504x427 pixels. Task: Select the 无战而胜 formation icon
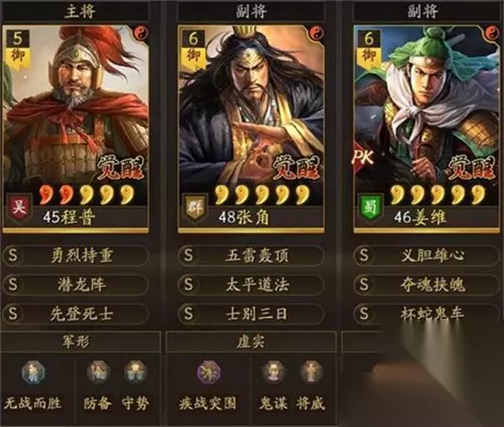(x=33, y=373)
